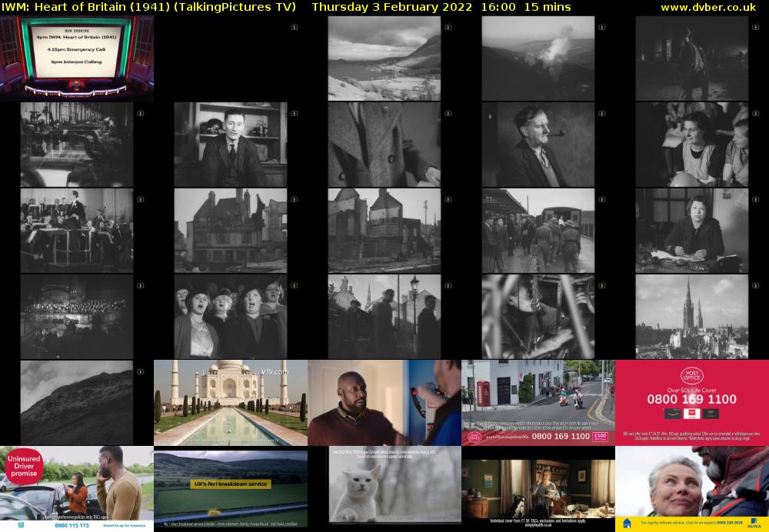
Task: Open the concert hall choir thumbnail
Action: (76, 316)
